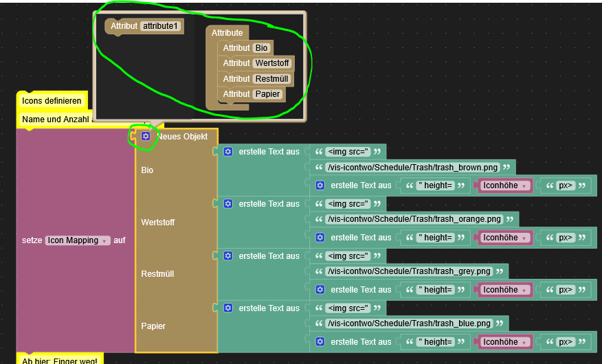Click gear of outer 'erstelle Text aus' in Bio row

[x=228, y=152]
